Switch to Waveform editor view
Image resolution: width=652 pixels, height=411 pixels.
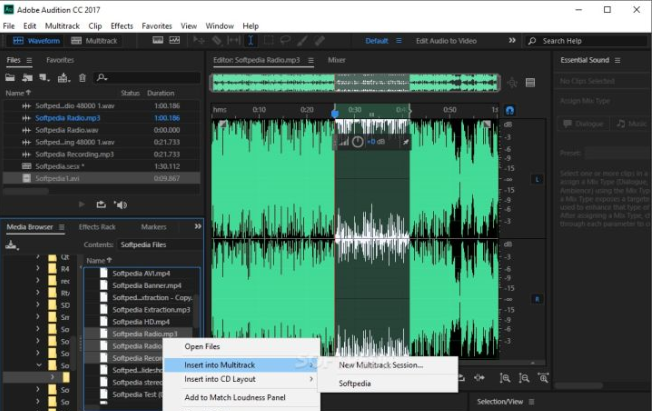point(37,41)
